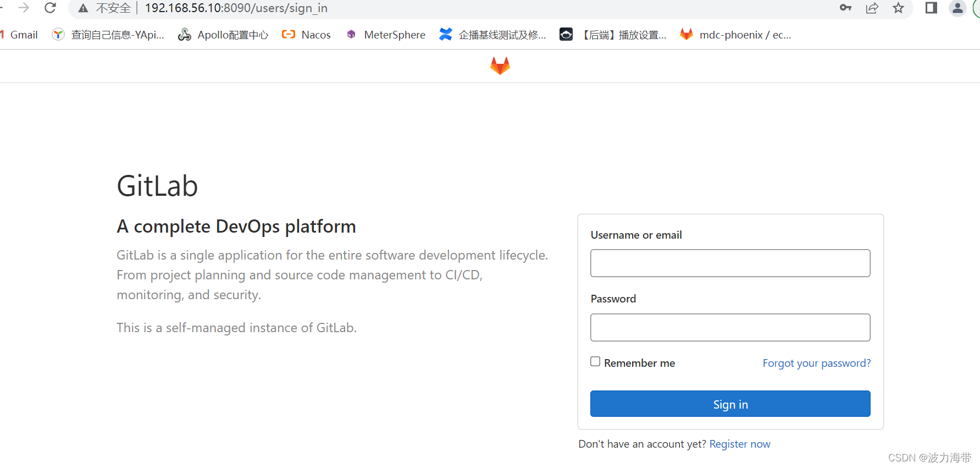Click the browser forward arrow
Screen dimensions: 980x468
click(x=24, y=8)
